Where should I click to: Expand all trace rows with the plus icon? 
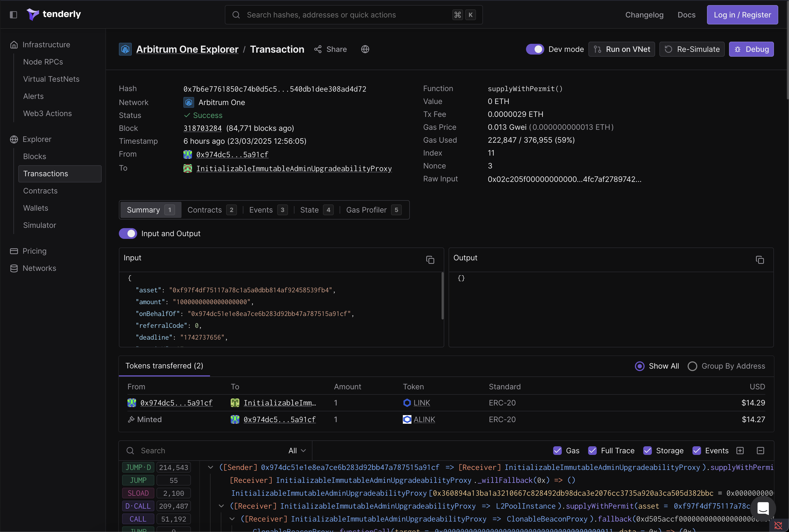[740, 451]
